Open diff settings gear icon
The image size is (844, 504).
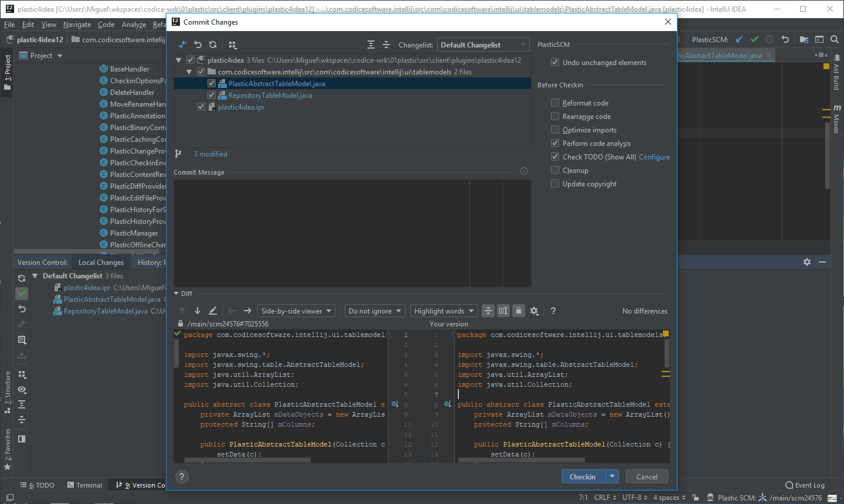[534, 311]
